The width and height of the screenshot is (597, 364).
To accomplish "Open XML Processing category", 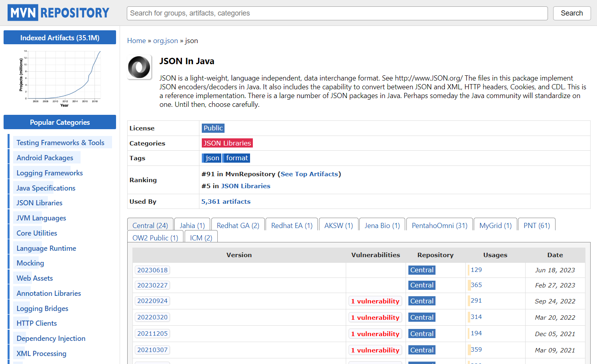I will 41,354.
